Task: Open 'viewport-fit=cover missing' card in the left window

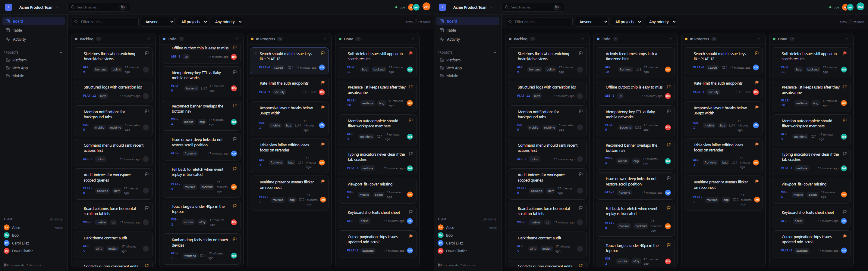Action: click(377, 191)
